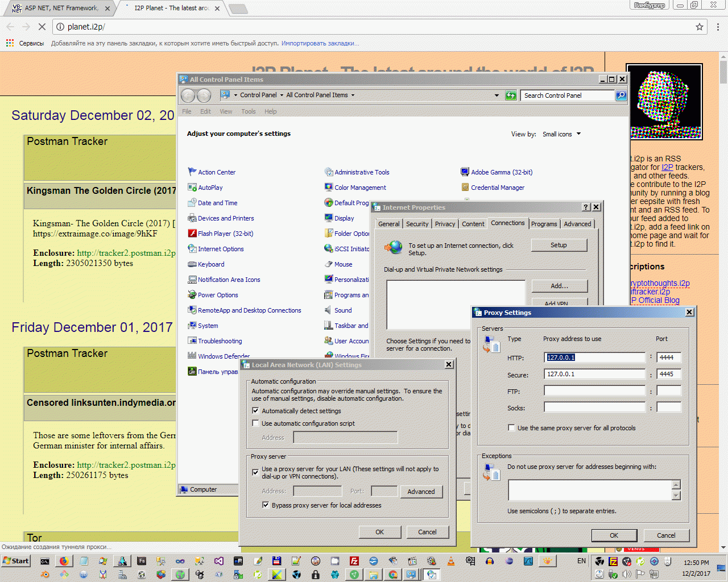Open the Mouse control panel item

point(338,264)
